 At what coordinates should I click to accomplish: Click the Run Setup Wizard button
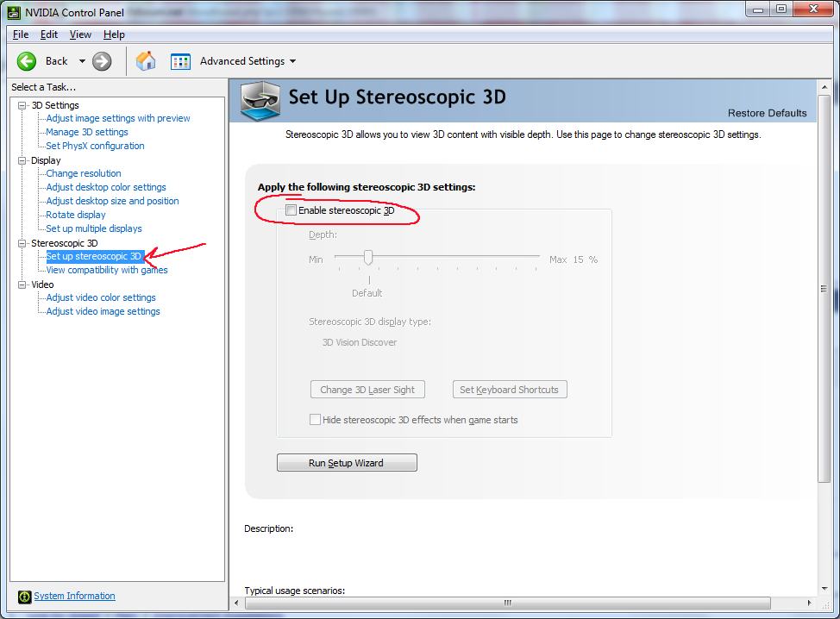click(x=347, y=463)
